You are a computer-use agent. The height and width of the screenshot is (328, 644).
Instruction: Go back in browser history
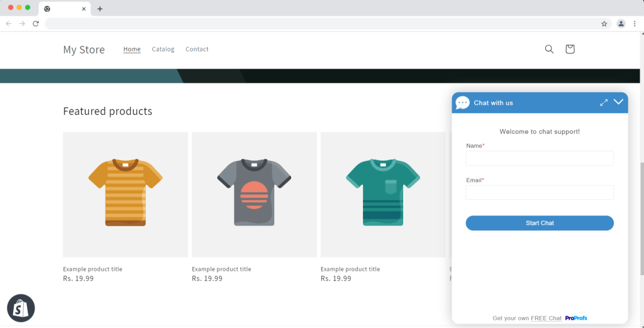pos(9,24)
